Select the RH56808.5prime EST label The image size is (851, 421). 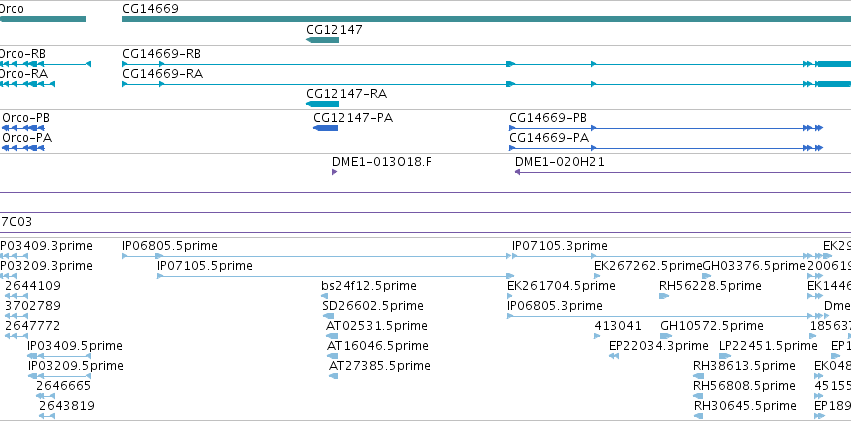745,386
